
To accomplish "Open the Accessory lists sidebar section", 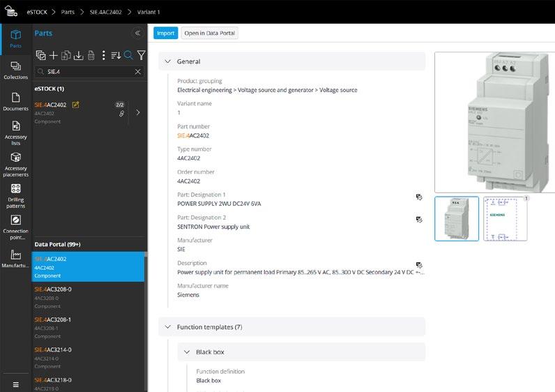I will click(x=15, y=133).
